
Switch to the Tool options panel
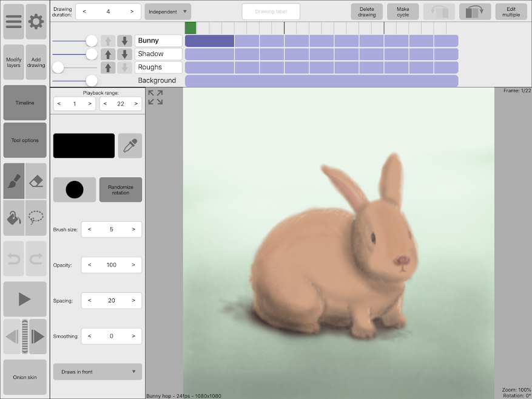point(24,140)
